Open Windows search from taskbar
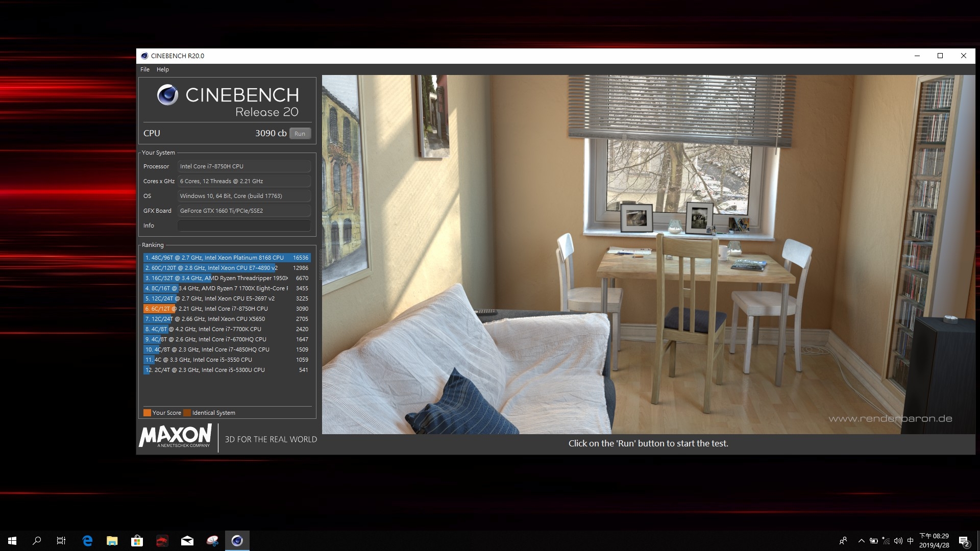 coord(37,541)
